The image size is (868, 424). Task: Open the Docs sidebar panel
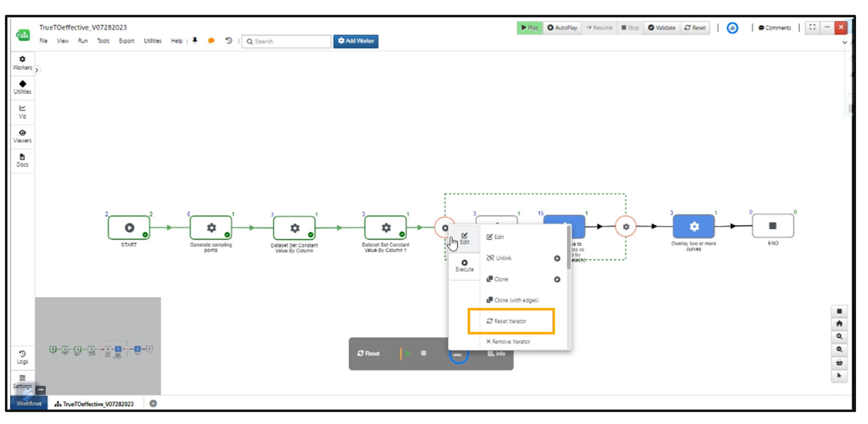coord(22,160)
